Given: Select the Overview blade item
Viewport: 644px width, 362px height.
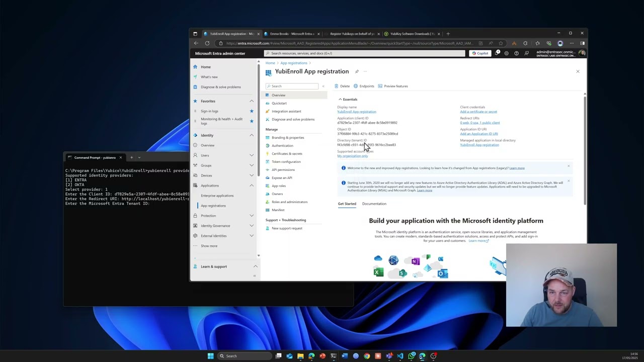Looking at the screenshot, I should tap(278, 95).
